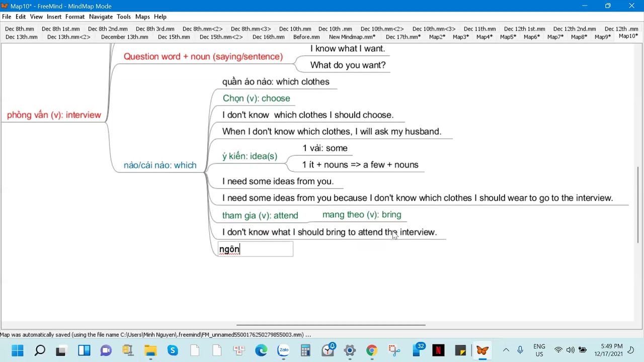The image size is (644, 362).
Task: Open Google Chrome from the taskbar
Action: tap(372, 350)
